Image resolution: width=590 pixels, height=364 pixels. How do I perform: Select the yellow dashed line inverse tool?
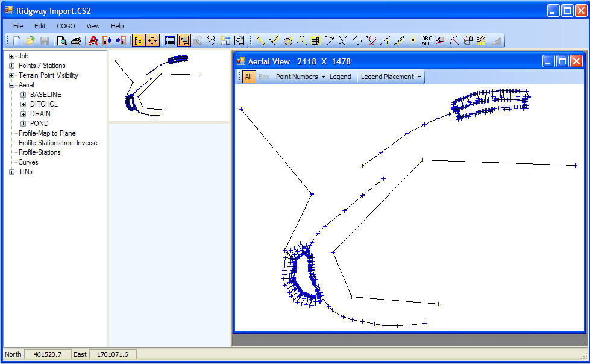260,40
